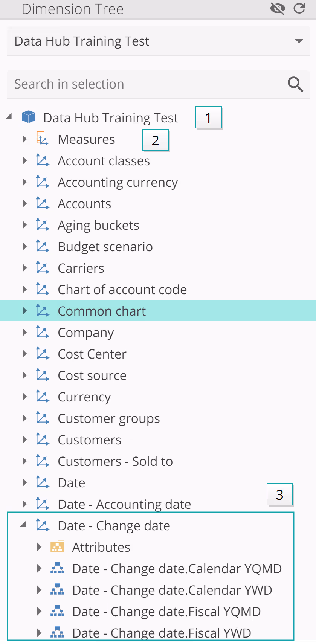Click the Measures icon
Image resolution: width=316 pixels, height=644 pixels.
click(x=42, y=139)
